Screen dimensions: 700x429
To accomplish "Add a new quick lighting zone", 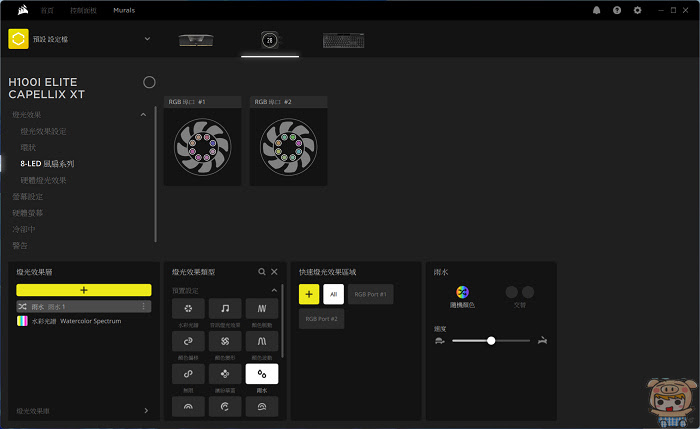I will (309, 294).
